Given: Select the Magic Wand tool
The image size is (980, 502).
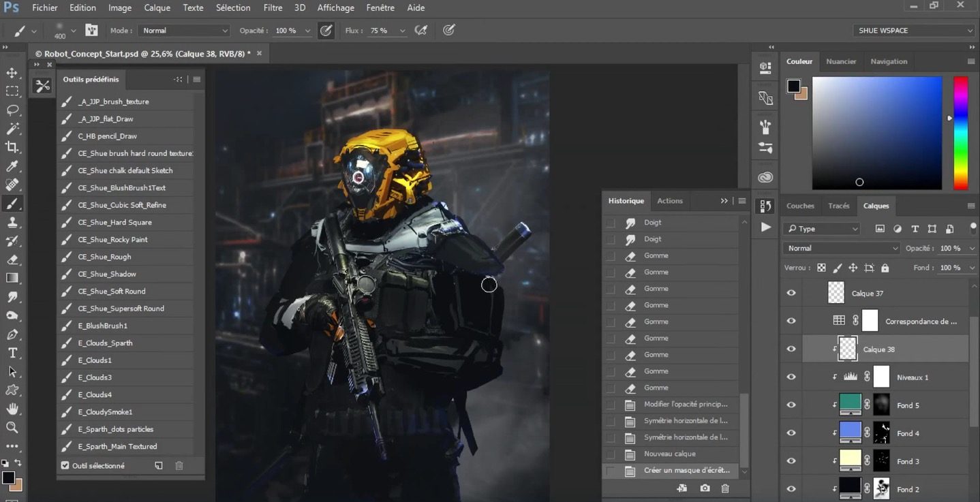Looking at the screenshot, I should coord(12,129).
